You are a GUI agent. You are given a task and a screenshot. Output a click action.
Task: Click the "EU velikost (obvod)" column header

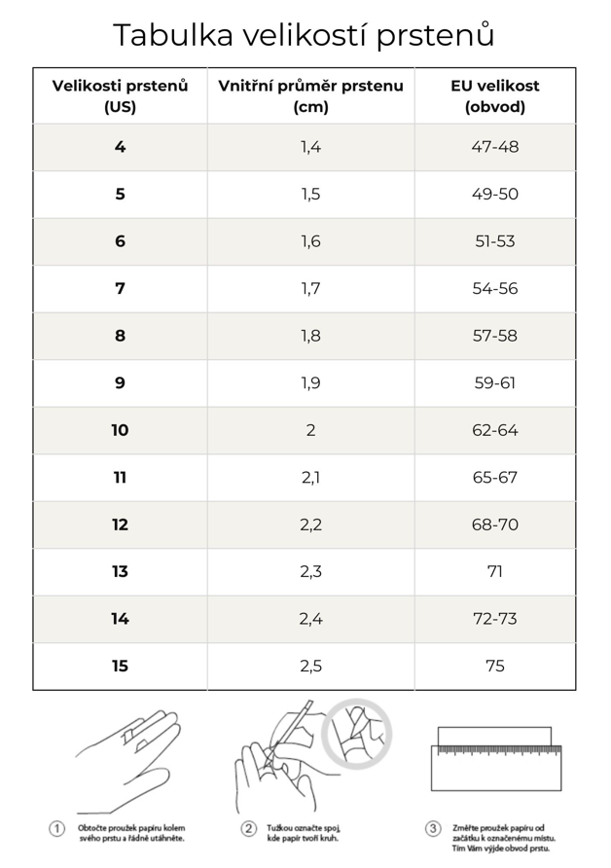click(x=495, y=95)
